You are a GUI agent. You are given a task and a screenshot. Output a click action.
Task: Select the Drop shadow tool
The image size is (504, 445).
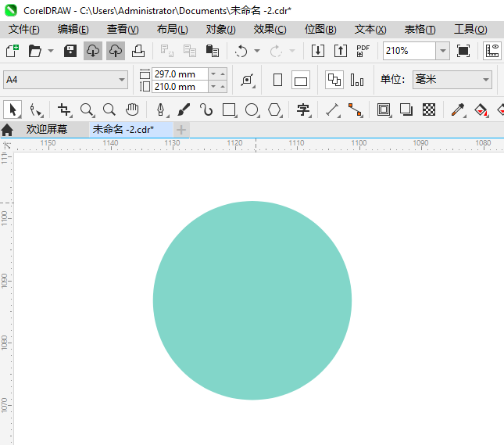[x=406, y=109]
